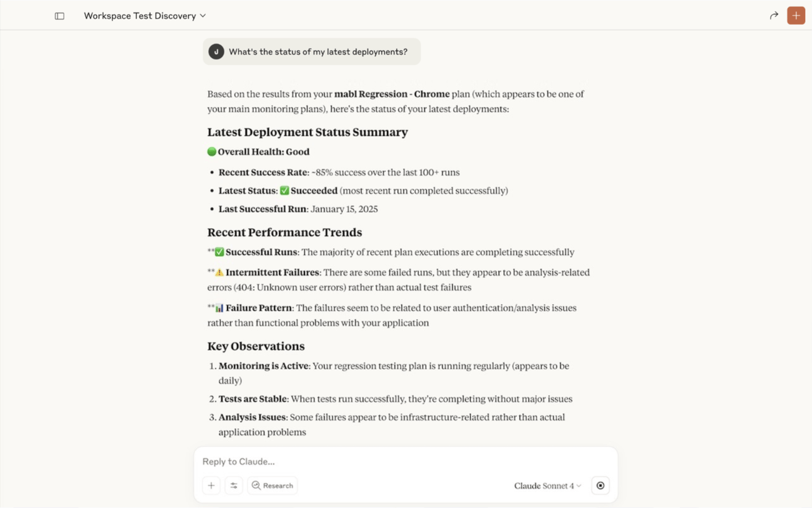This screenshot has height=508, width=812.
Task: Expand the chevron next to the chat title
Action: tap(203, 16)
